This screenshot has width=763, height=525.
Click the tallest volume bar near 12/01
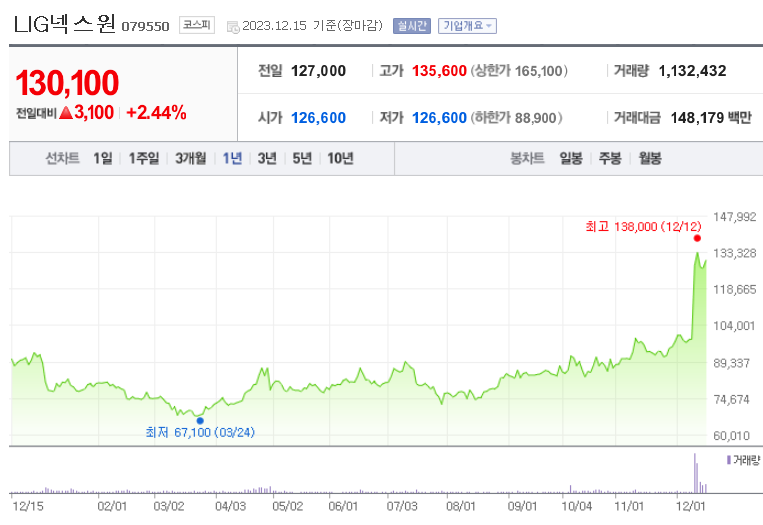(x=695, y=473)
